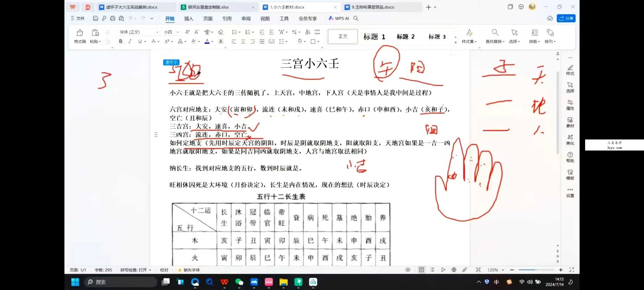The height and width of the screenshot is (290, 644).
Task: Expand line spacing dropdown
Action: point(287,42)
